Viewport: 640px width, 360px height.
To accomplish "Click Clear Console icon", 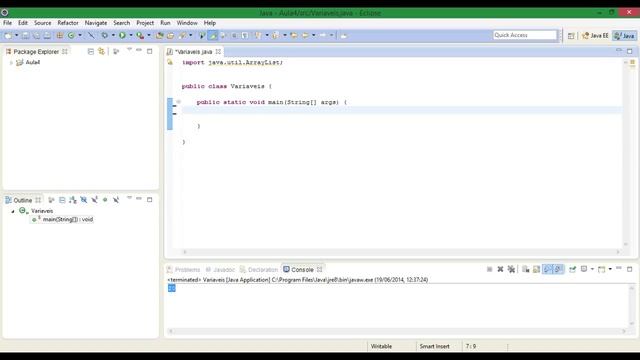I will click(x=526, y=269).
